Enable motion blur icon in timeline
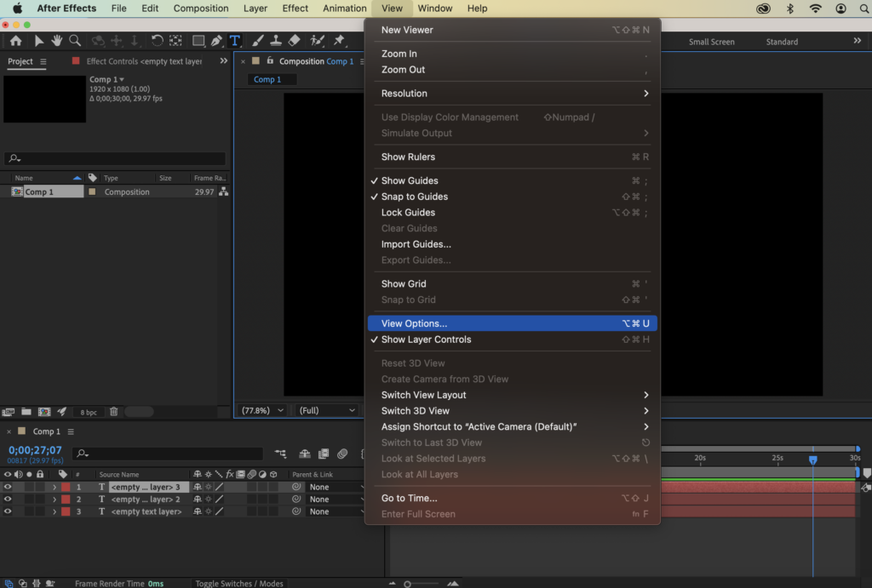Image resolution: width=872 pixels, height=588 pixels. pyautogui.click(x=342, y=454)
